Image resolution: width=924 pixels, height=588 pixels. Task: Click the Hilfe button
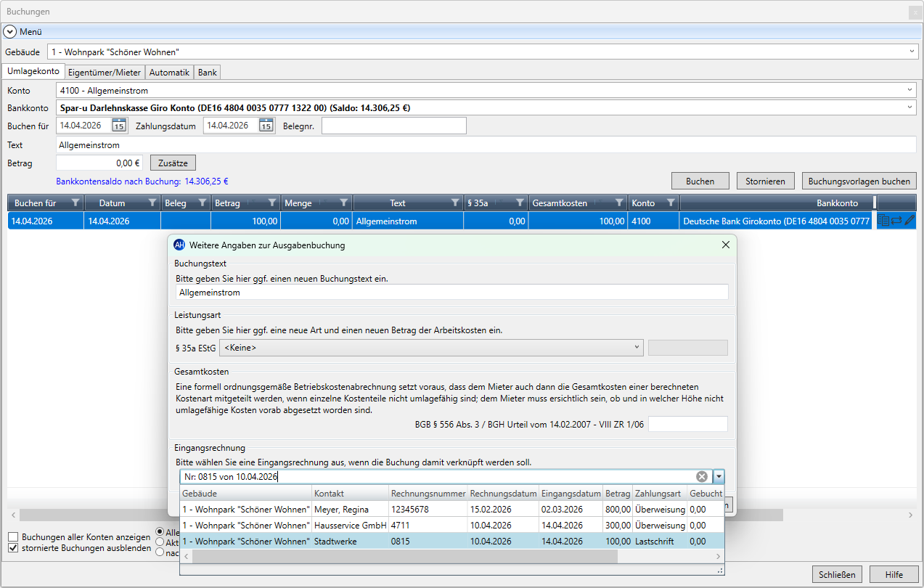pos(894,574)
